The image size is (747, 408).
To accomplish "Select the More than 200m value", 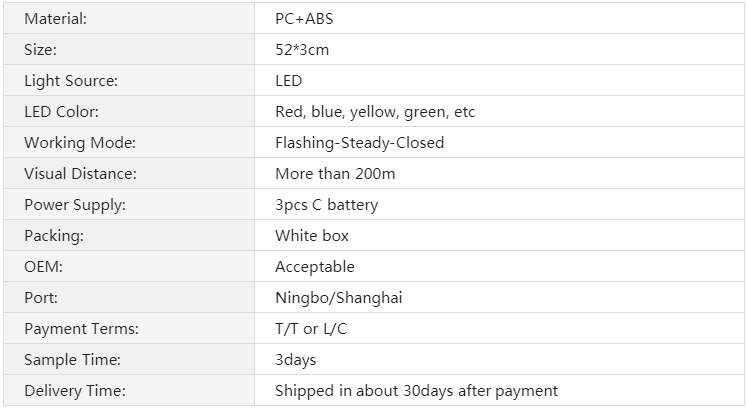I will 335,173.
